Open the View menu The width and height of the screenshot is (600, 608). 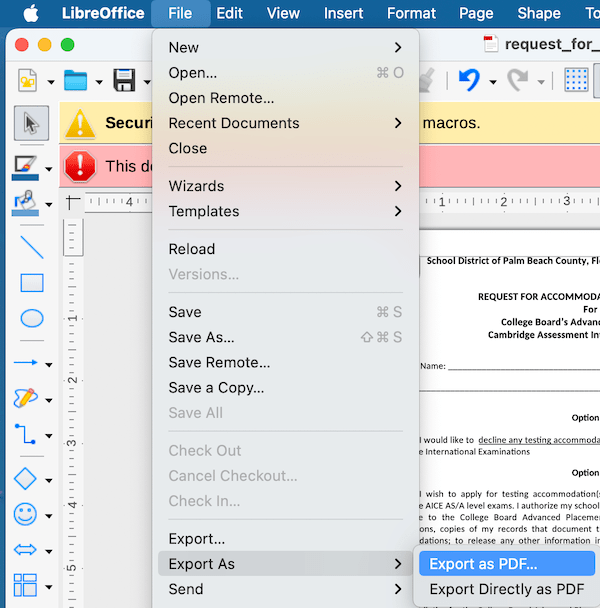(283, 13)
